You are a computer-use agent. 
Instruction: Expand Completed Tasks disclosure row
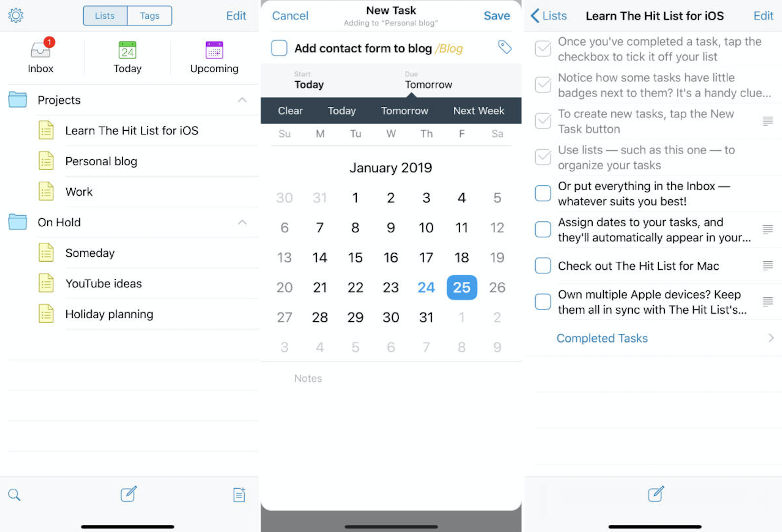652,338
